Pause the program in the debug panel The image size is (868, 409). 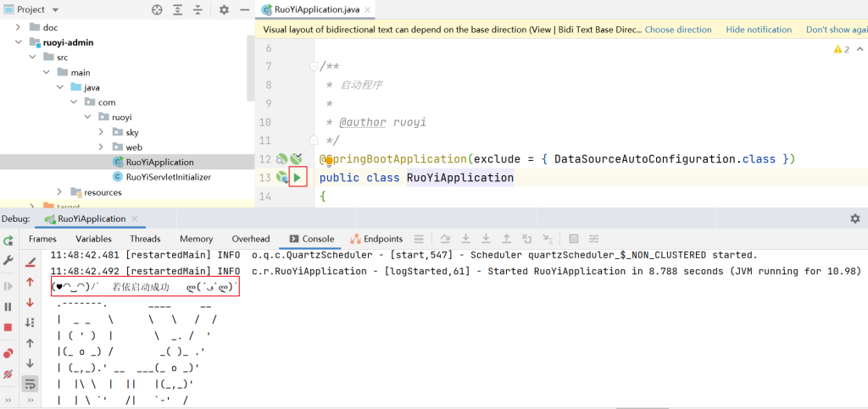(x=8, y=307)
